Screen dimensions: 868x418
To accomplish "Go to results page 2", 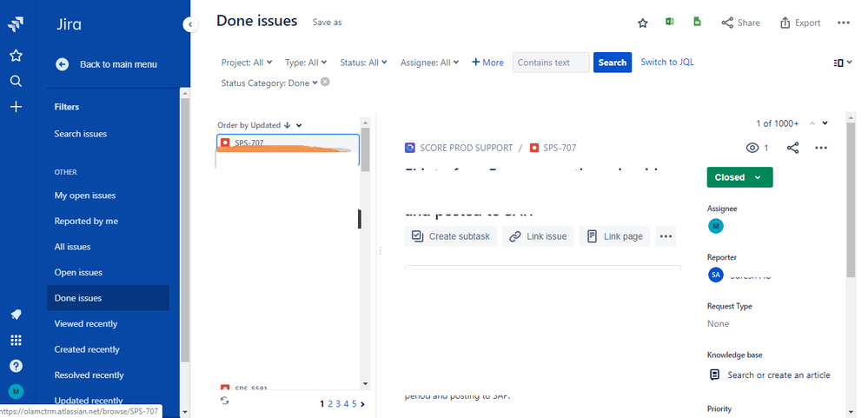I will [330, 404].
